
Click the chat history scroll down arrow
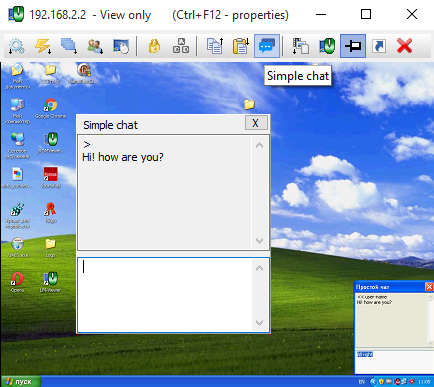[x=260, y=240]
